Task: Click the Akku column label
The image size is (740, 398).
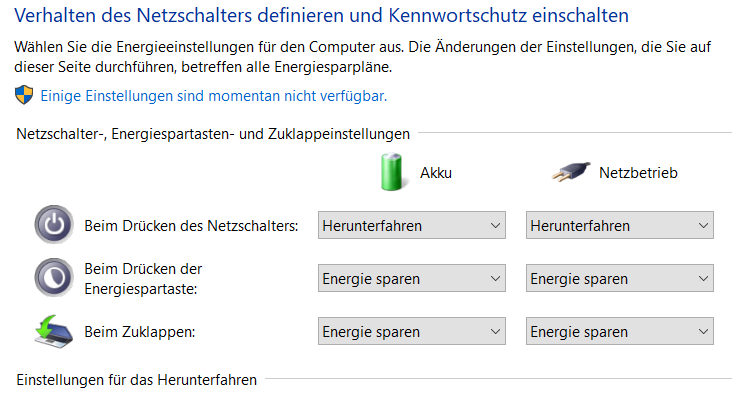Action: tap(436, 173)
